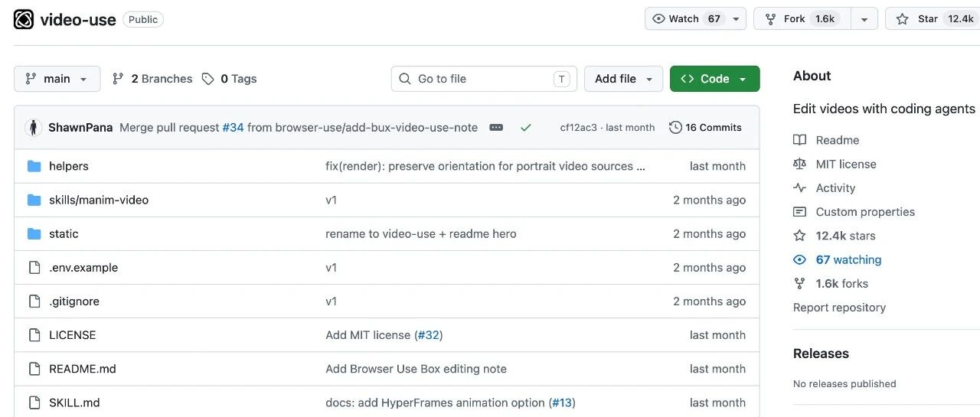
Task: Open pull request #13 link
Action: pyautogui.click(x=562, y=402)
